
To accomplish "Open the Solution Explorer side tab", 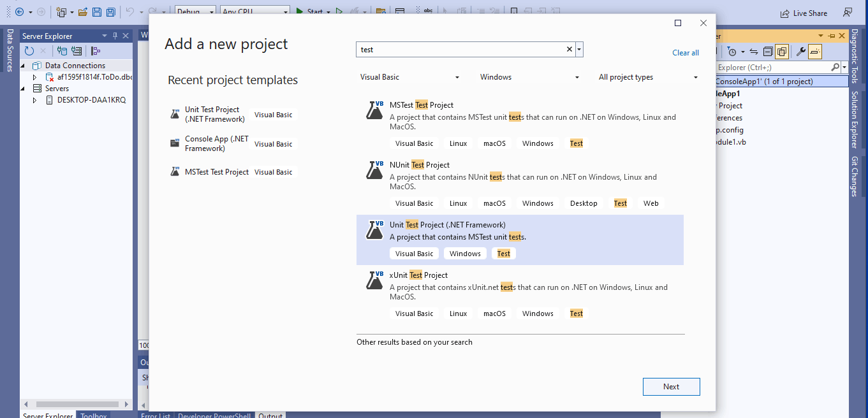I will point(855,120).
